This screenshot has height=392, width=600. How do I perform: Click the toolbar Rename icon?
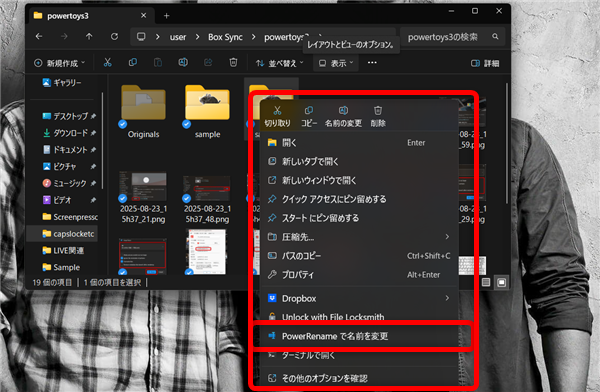183,62
